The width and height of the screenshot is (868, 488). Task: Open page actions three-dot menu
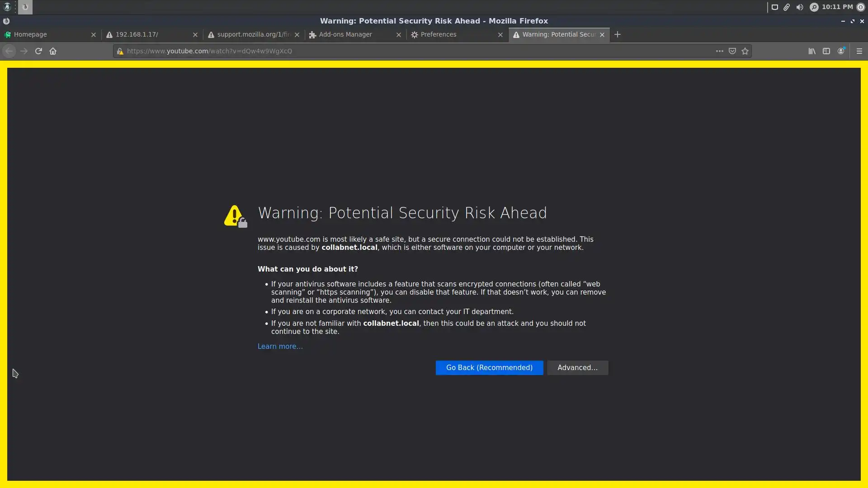[x=719, y=51]
